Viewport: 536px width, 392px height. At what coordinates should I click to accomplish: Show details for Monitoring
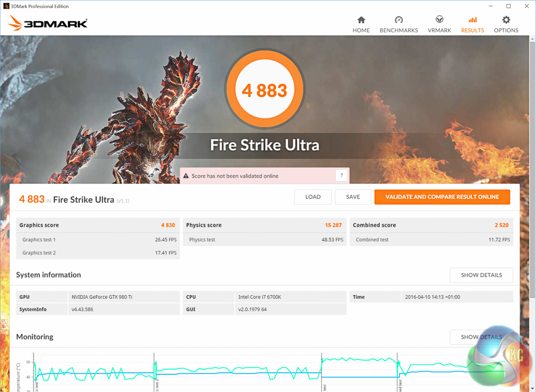pos(482,337)
